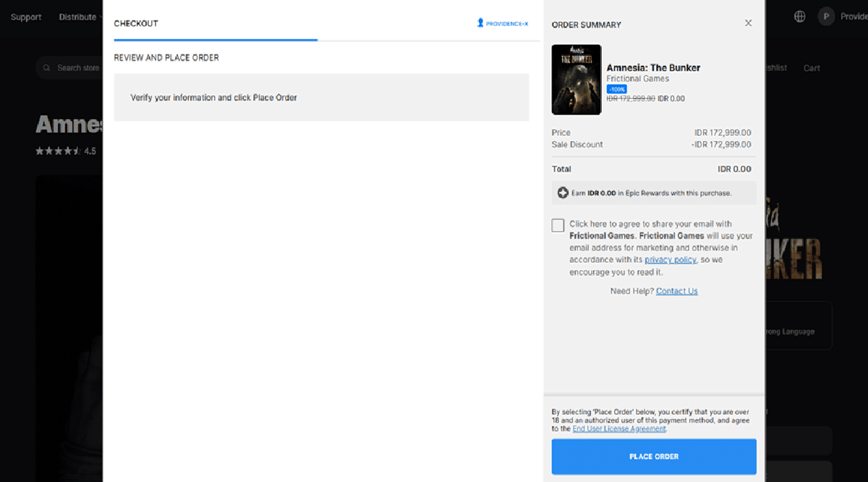Viewport: 868px width, 482px height.
Task: Click the -100% discount badge
Action: (616, 89)
